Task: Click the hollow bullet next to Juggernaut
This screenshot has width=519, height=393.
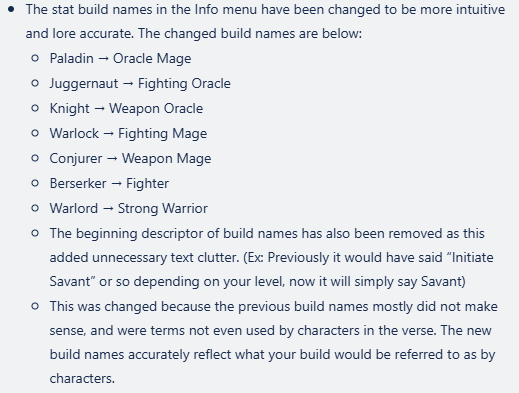Action: [35, 83]
